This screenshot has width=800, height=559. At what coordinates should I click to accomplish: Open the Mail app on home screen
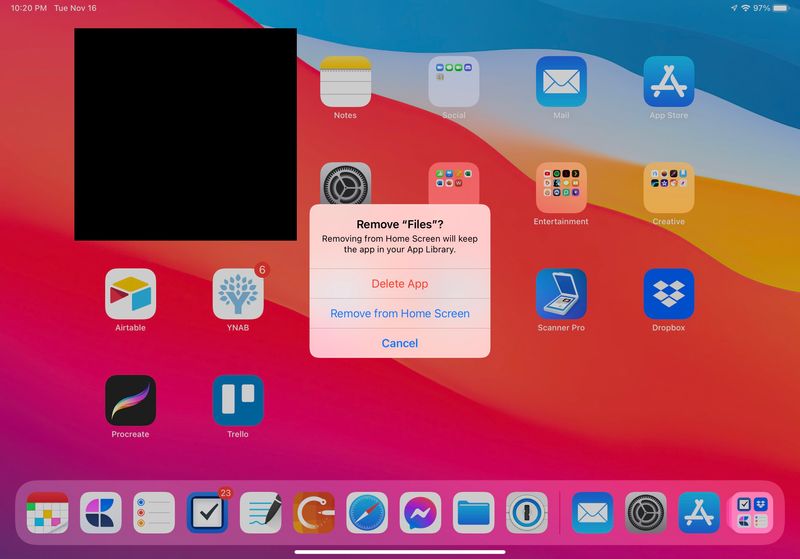point(561,82)
